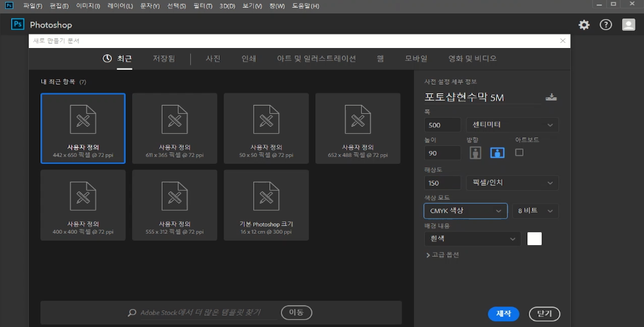644x327 pixels.
Task: Switch to the 인쇄 tab
Action: [249, 59]
